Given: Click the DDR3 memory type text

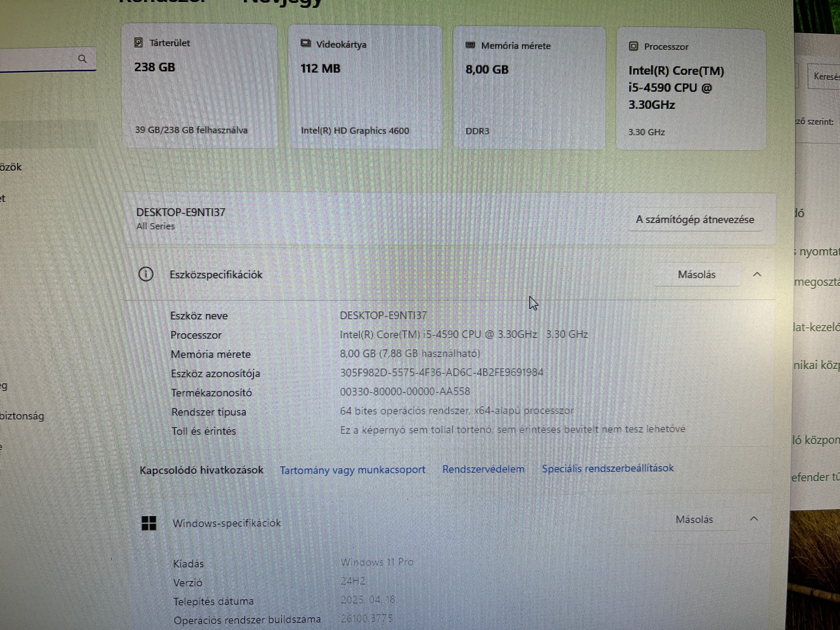Looking at the screenshot, I should (477, 131).
